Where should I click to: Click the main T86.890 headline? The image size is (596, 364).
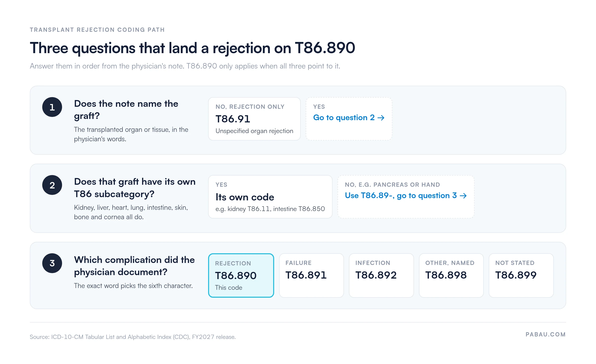(x=192, y=48)
